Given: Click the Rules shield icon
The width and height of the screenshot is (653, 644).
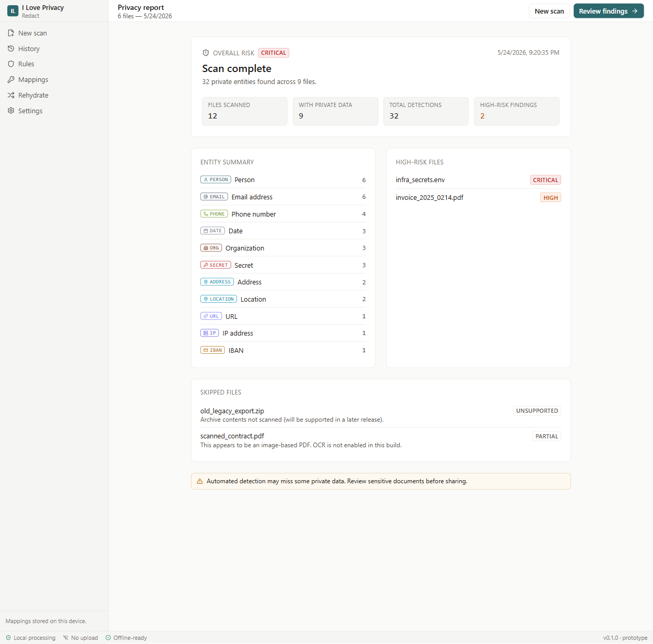Looking at the screenshot, I should (x=11, y=64).
